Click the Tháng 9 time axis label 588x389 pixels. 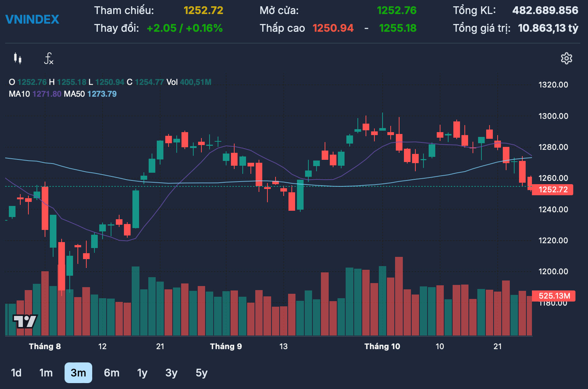(x=226, y=346)
